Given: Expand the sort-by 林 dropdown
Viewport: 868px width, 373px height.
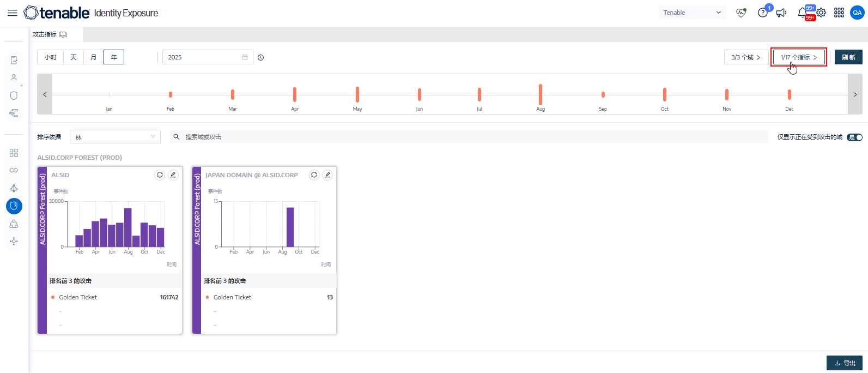Looking at the screenshot, I should (x=115, y=137).
